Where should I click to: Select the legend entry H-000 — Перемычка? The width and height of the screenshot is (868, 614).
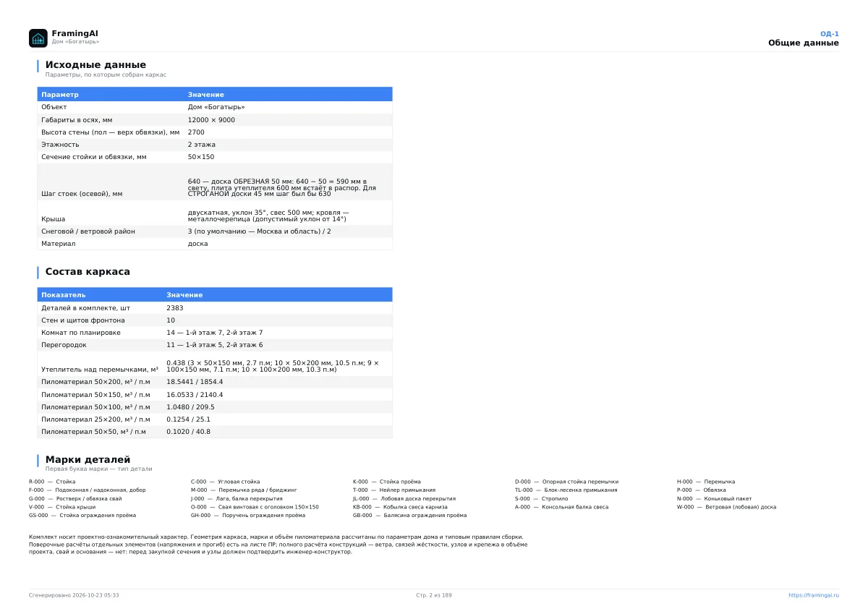tap(706, 482)
